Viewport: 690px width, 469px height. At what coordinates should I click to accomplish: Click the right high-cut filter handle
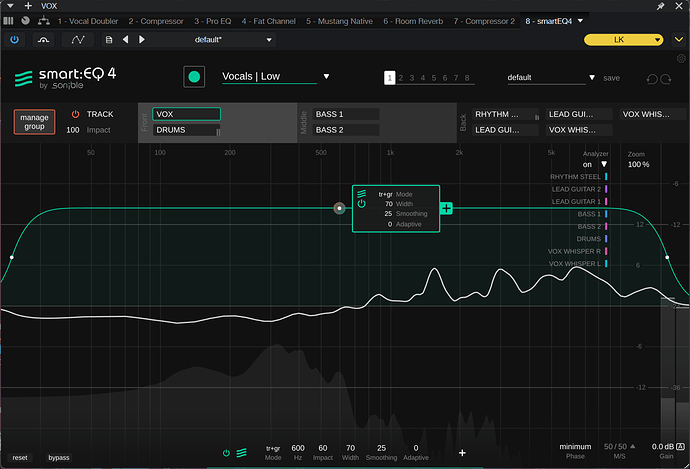coord(667,257)
